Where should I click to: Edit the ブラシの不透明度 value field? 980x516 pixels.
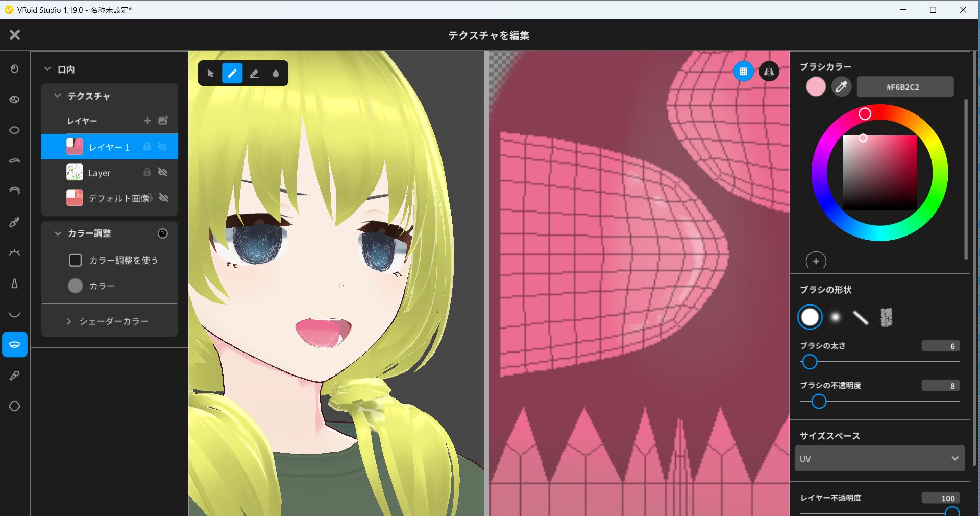[x=941, y=386]
